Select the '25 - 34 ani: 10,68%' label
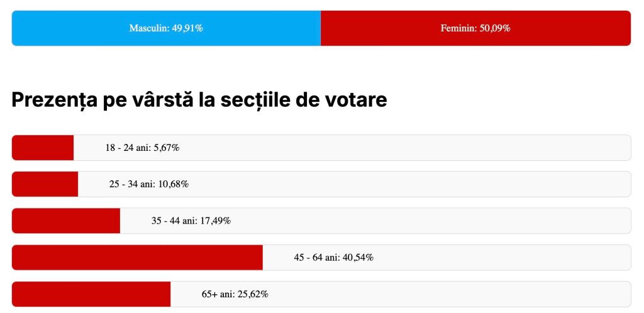644x313 pixels. (x=149, y=184)
